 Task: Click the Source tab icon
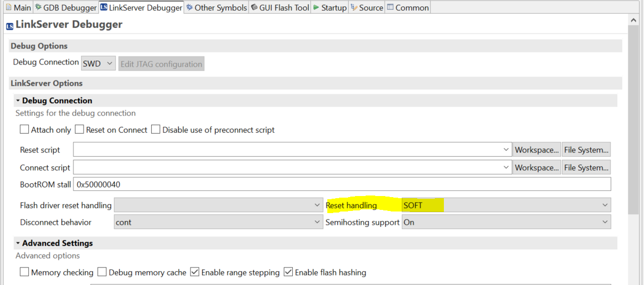[354, 7]
